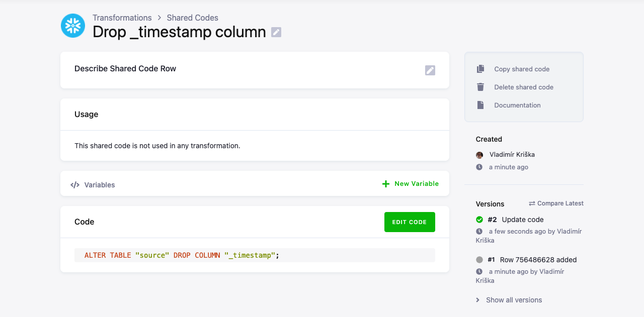Expand Show all versions chevron
This screenshot has height=317, width=644.
point(478,300)
